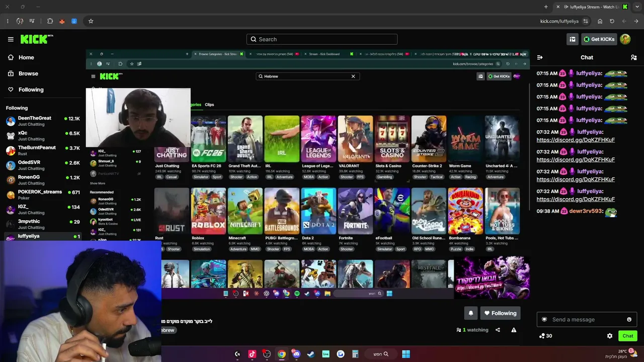The height and width of the screenshot is (362, 644).
Task: Click the Get KICKs button
Action: pos(599,39)
